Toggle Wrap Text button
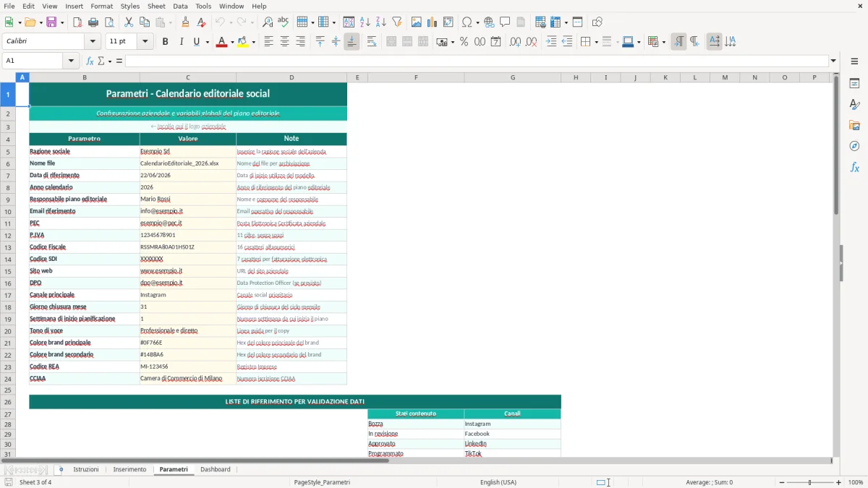Viewport: 868px width, 488px height. coord(372,42)
